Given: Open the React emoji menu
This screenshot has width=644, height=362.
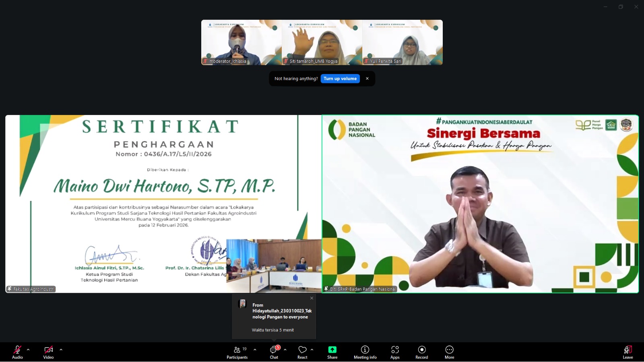Looking at the screenshot, I should [302, 352].
